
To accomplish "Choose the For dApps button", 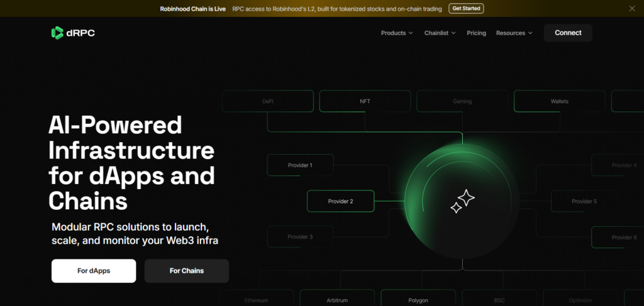I will click(x=94, y=271).
